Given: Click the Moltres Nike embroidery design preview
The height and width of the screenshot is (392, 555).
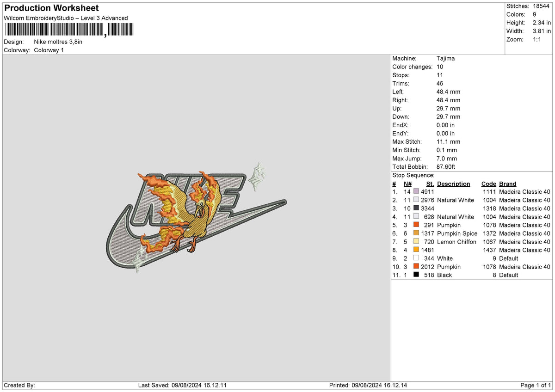Looking at the screenshot, I should point(196,217).
